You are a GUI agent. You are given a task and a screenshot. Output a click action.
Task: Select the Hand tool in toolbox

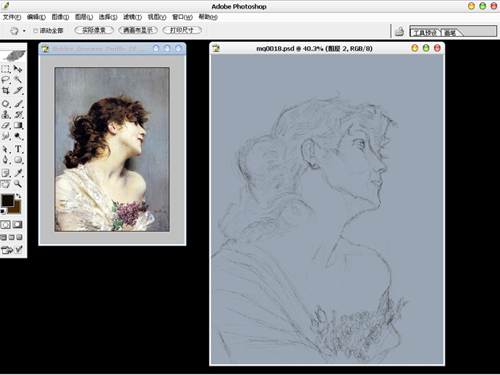6,184
